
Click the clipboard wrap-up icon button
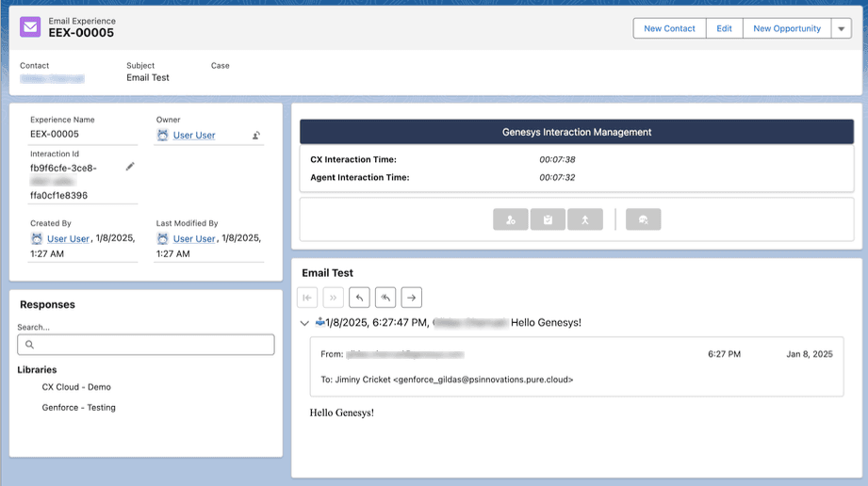click(x=548, y=219)
